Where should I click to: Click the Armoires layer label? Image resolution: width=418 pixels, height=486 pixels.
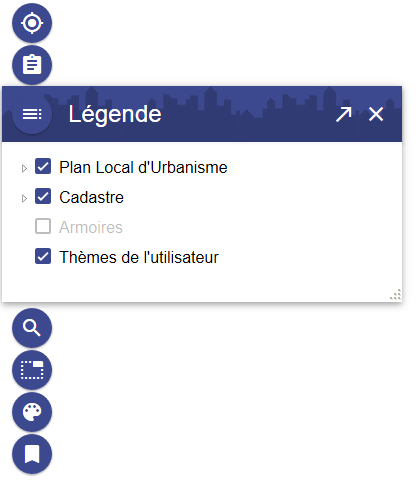coord(91,227)
